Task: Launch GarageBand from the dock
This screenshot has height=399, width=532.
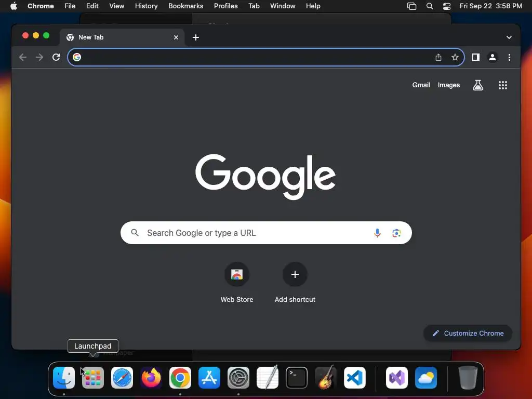Action: click(x=326, y=377)
